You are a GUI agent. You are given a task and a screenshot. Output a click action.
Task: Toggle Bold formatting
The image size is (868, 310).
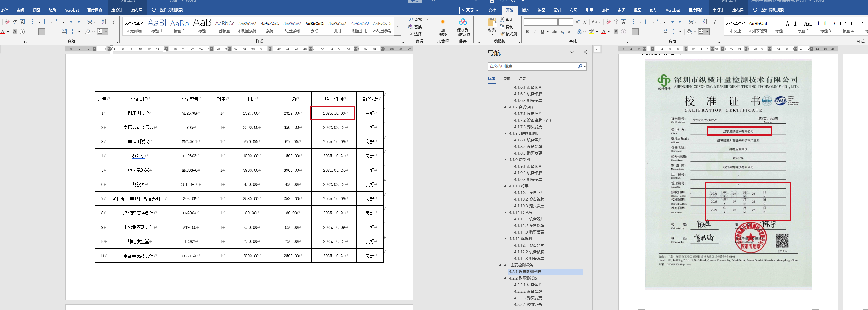click(x=527, y=32)
